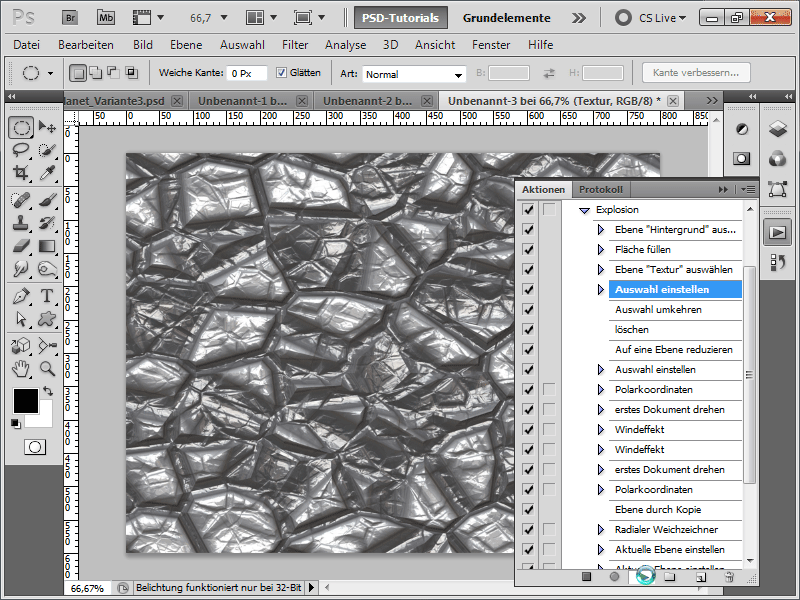Open the tool preset picker arrow

pos(50,73)
